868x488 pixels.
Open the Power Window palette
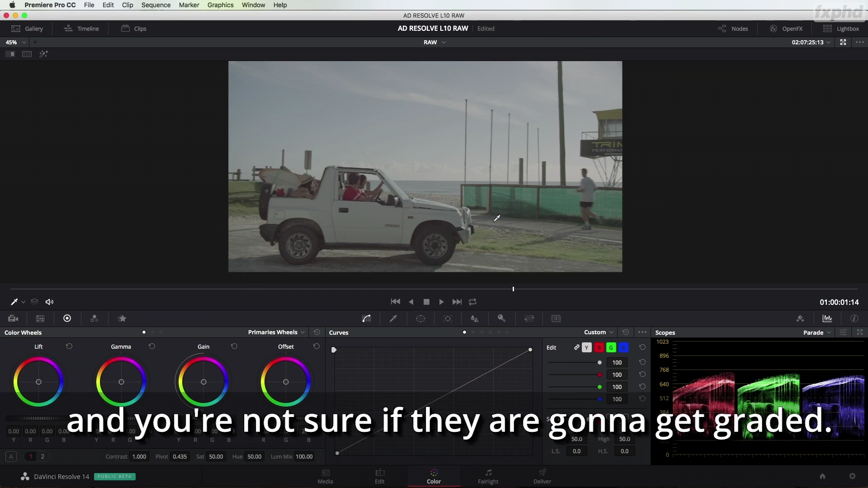click(420, 318)
